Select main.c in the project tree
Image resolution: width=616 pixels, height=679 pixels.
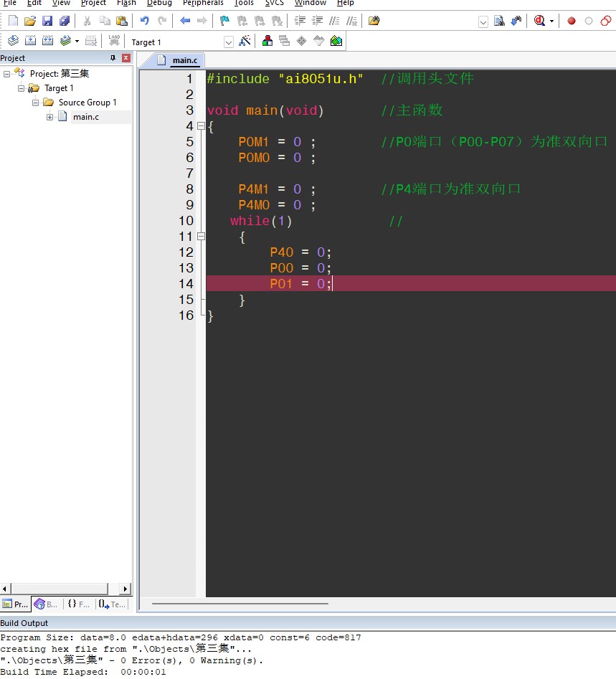coord(86,117)
